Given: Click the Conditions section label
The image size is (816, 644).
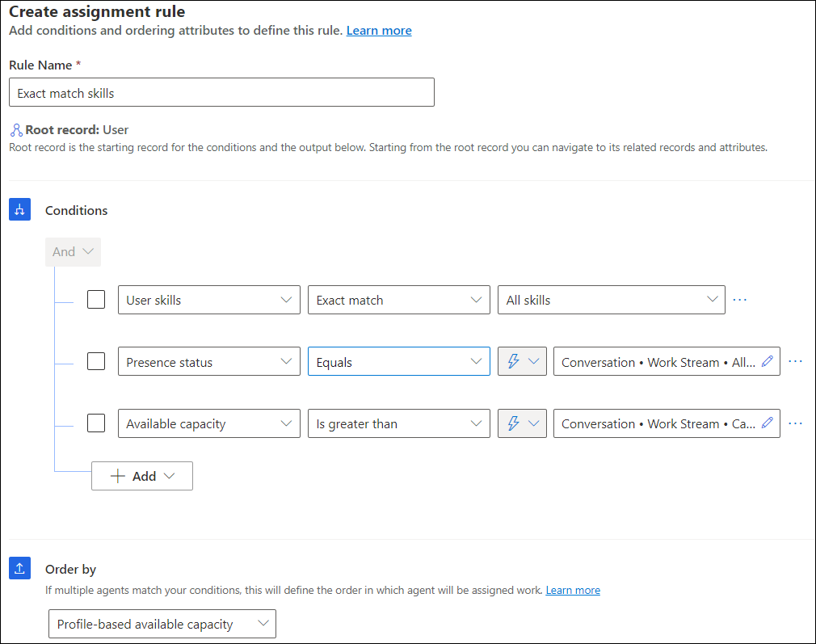Looking at the screenshot, I should 77,210.
